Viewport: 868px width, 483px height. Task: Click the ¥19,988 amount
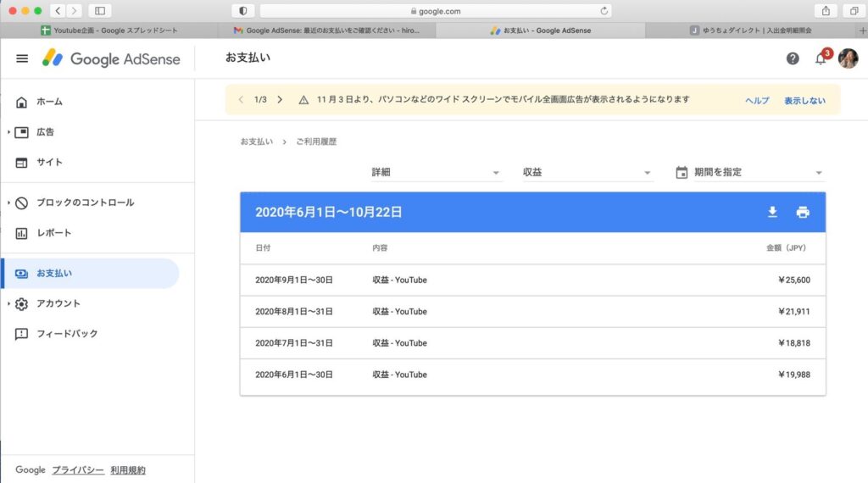point(793,375)
